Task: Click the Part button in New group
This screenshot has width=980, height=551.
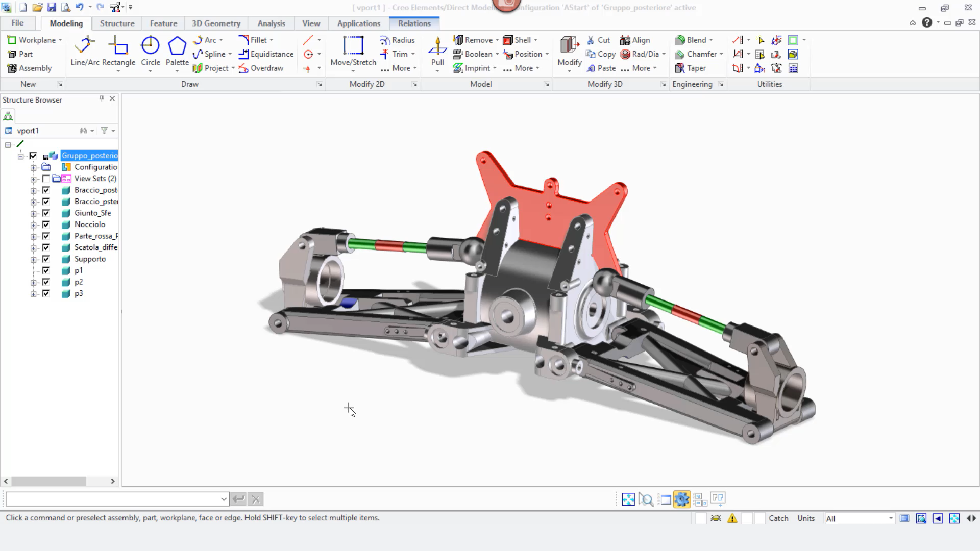Action: 20,54
